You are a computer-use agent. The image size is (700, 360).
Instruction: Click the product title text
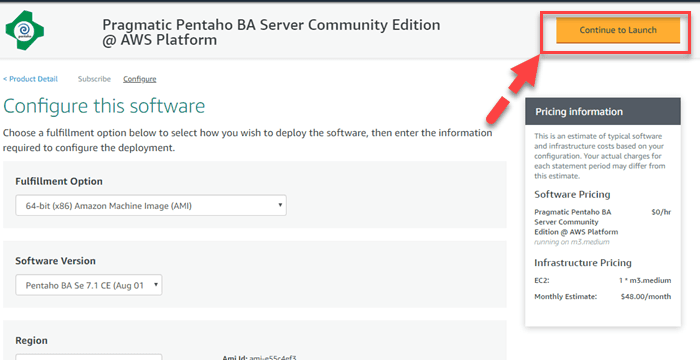pos(271,32)
